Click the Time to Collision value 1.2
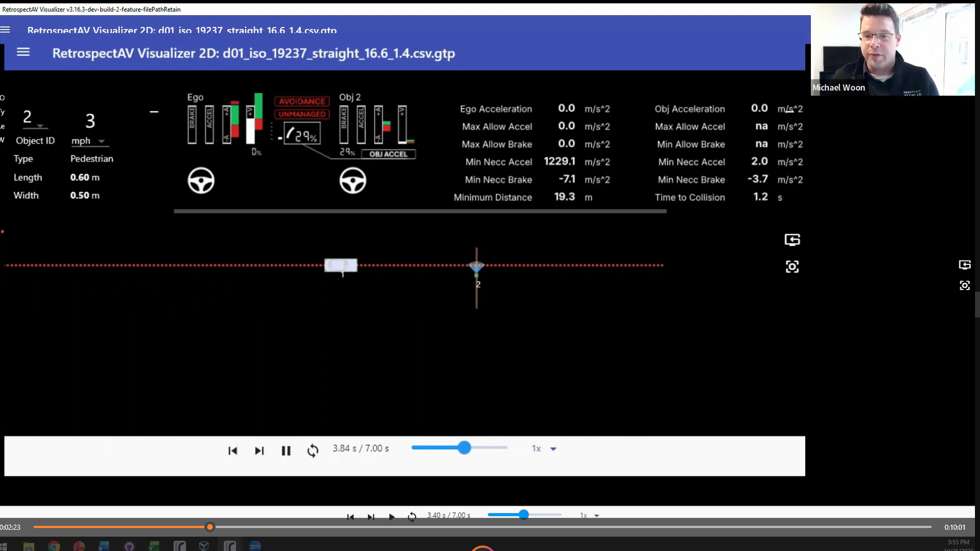Screen dimensions: 980x551 (x=760, y=197)
